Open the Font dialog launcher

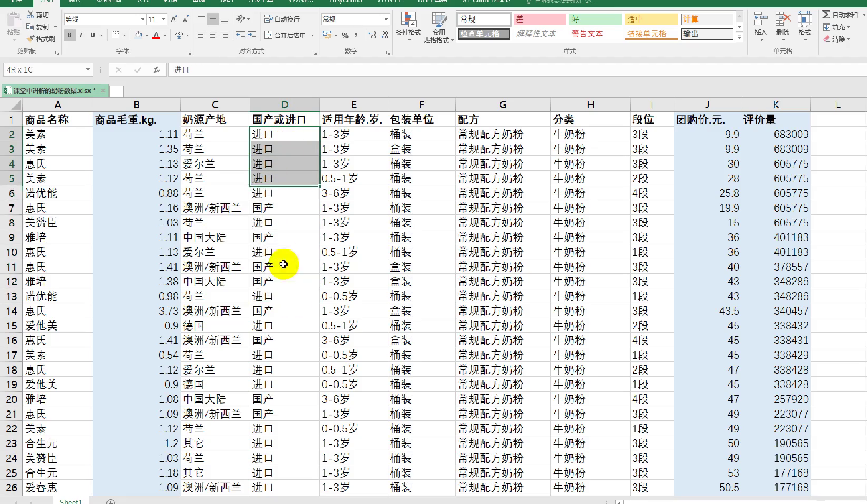[189, 53]
